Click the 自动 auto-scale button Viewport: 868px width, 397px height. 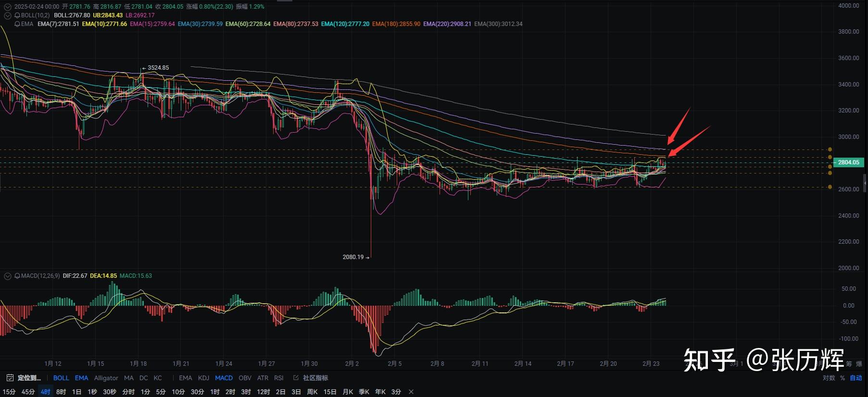tap(856, 378)
